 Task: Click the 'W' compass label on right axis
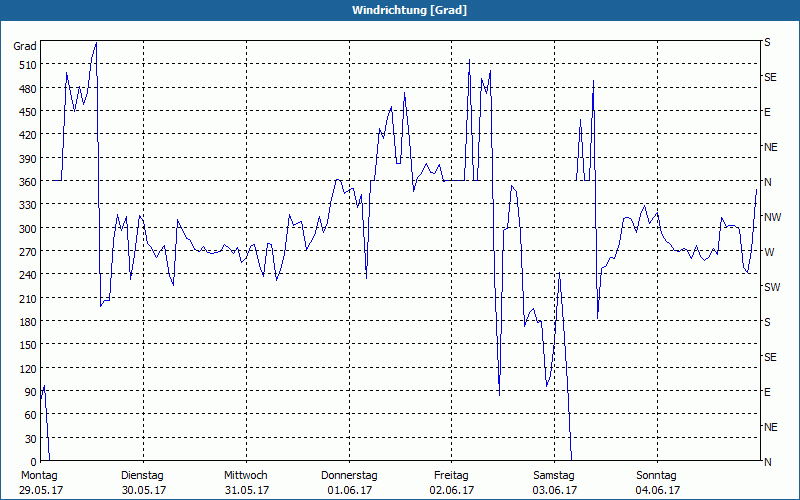tap(769, 252)
